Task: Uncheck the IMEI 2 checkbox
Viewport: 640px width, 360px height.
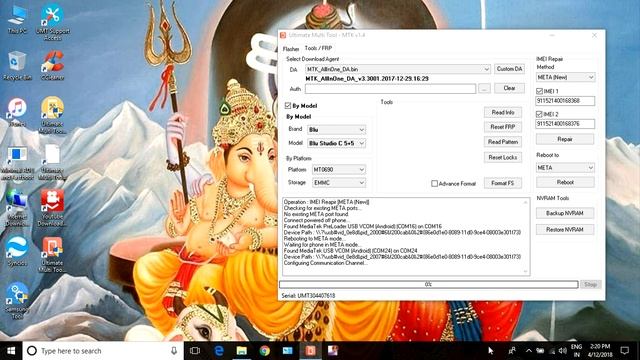Action: point(539,114)
